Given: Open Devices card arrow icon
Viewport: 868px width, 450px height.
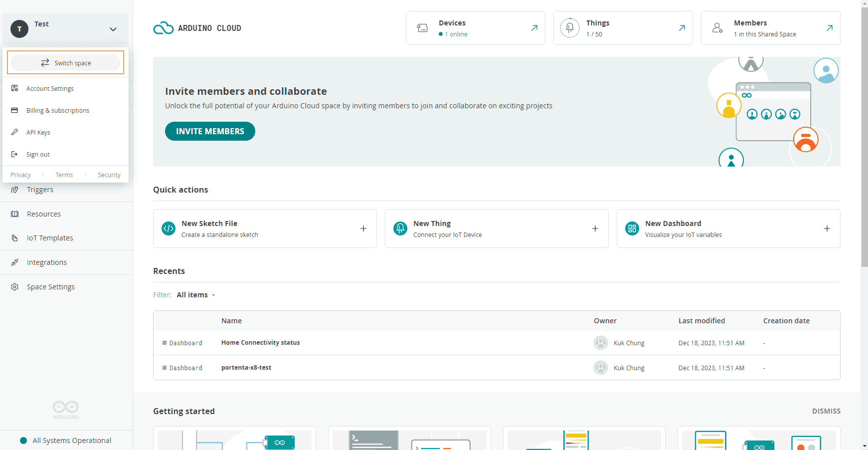Looking at the screenshot, I should click(x=534, y=28).
